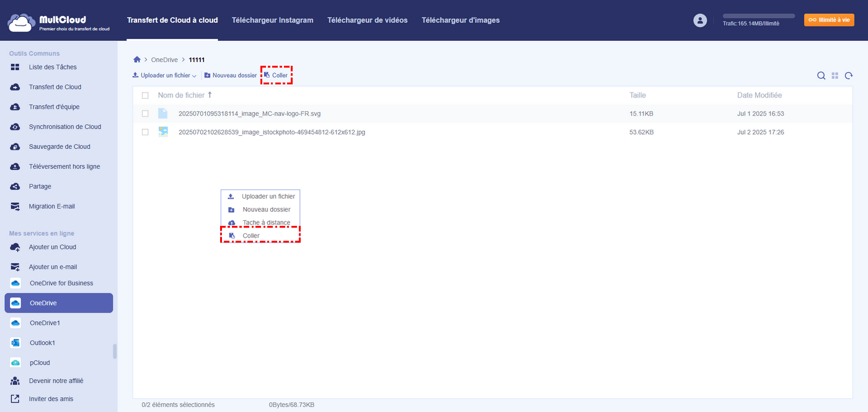Click the 53.62KB size value
868x412 pixels.
pyautogui.click(x=642, y=132)
